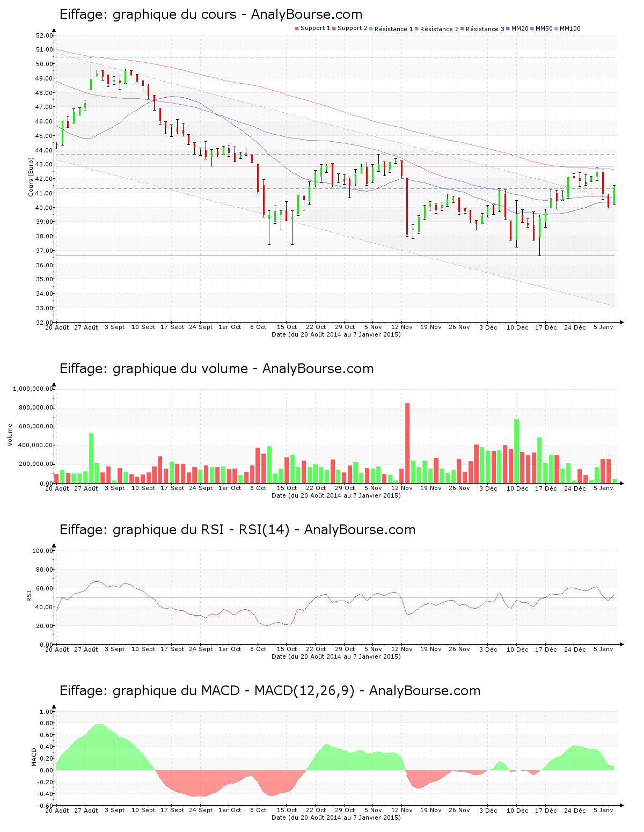The height and width of the screenshot is (832, 644).
Task: Click the '5 Janv' date under the price chart
Action: tap(603, 327)
